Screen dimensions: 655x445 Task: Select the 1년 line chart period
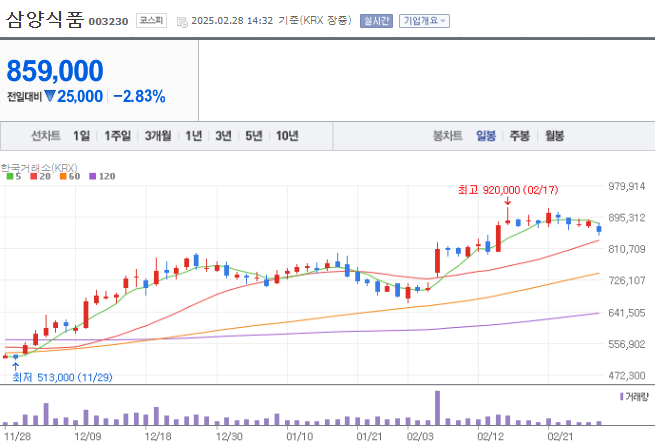coord(193,136)
